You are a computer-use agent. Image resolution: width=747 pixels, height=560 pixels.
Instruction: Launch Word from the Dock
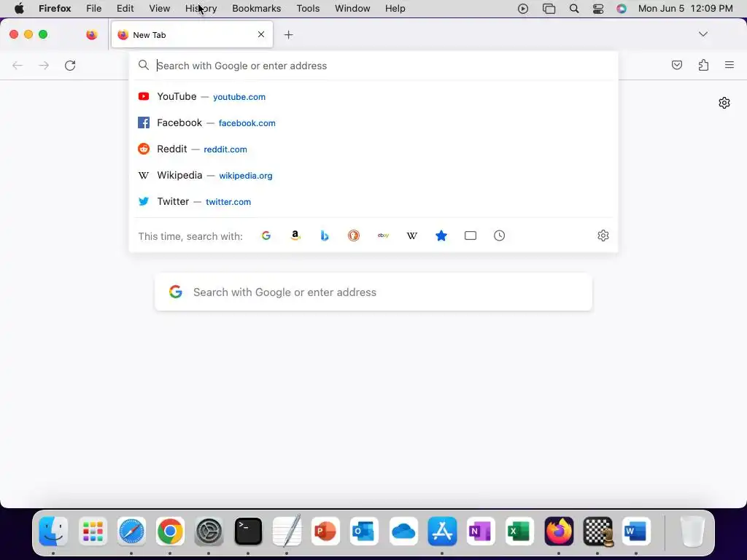tap(636, 531)
